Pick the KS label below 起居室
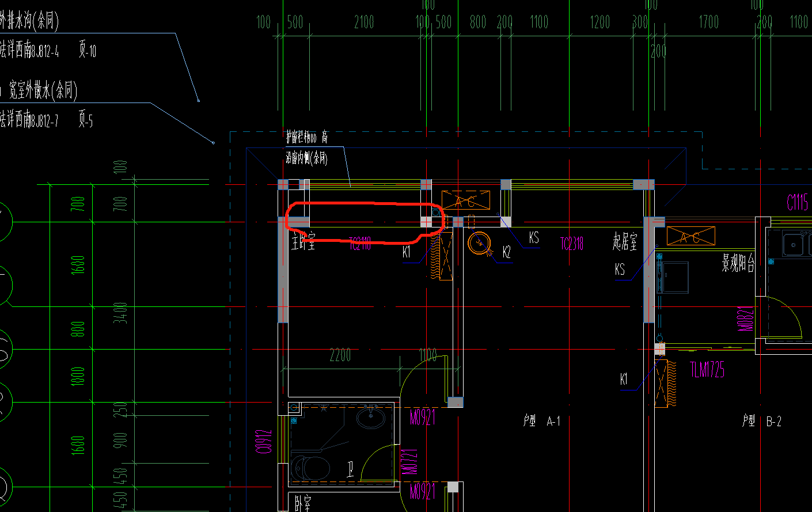 tap(620, 269)
